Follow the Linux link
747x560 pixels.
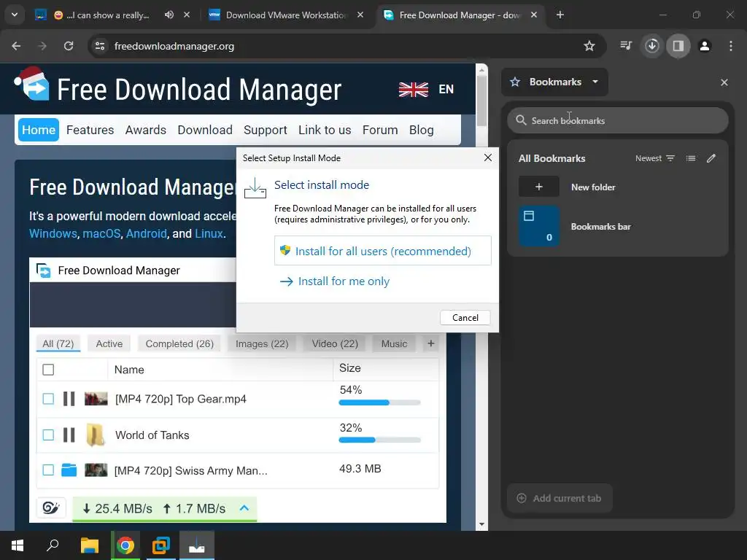pos(209,234)
